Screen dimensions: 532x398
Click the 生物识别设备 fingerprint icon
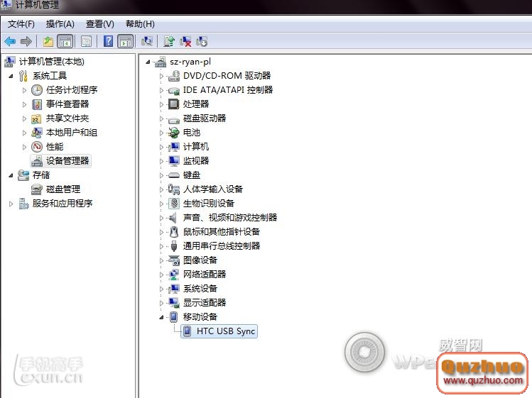pyautogui.click(x=174, y=204)
